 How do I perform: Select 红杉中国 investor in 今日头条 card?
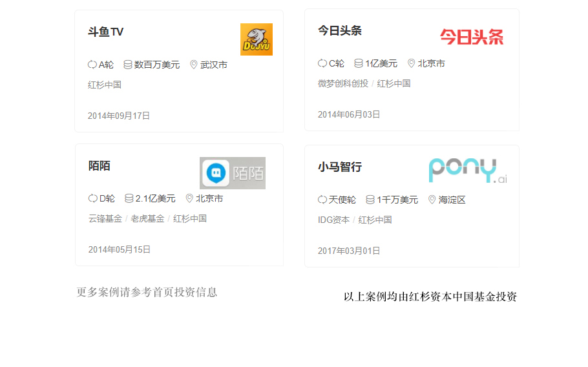[x=394, y=83]
